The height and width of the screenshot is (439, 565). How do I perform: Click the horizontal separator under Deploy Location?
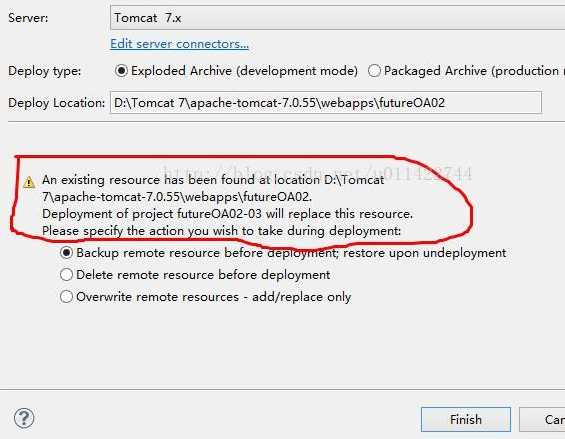[286, 122]
